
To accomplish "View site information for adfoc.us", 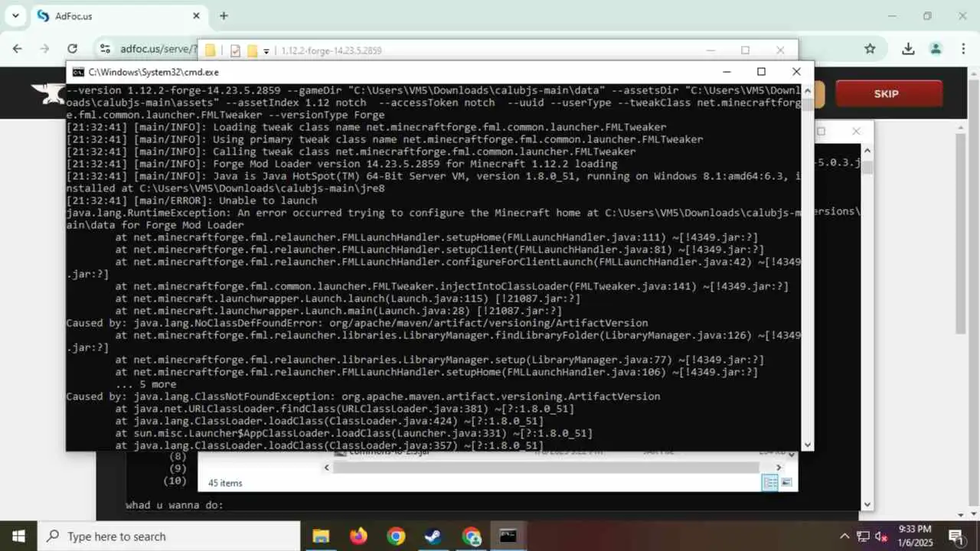I will (106, 49).
